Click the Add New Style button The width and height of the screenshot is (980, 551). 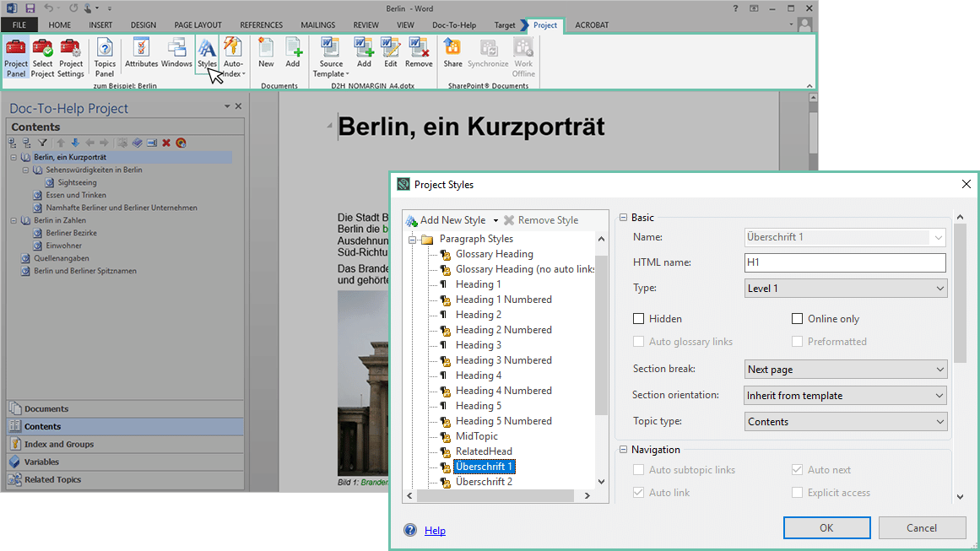[446, 220]
